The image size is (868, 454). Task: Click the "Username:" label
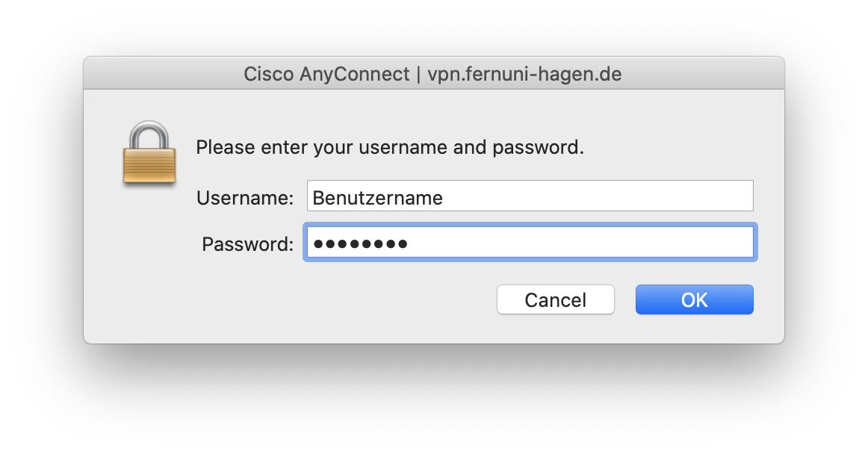click(245, 198)
